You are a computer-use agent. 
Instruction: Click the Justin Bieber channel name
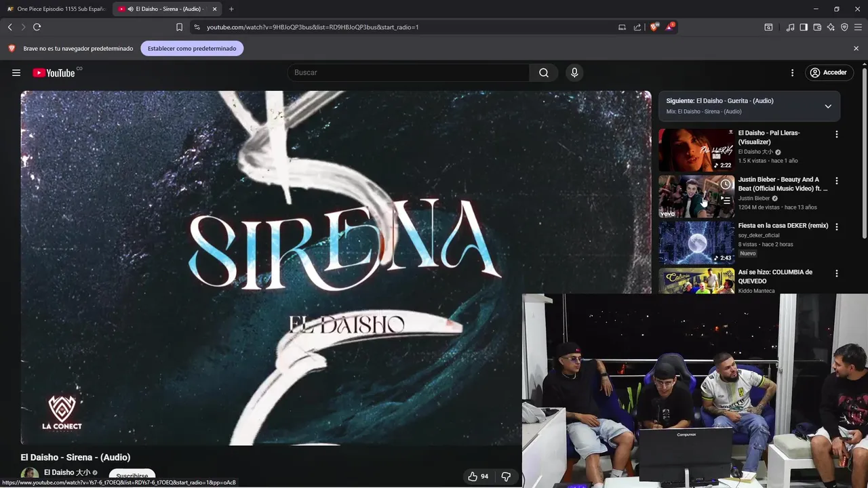(754, 198)
